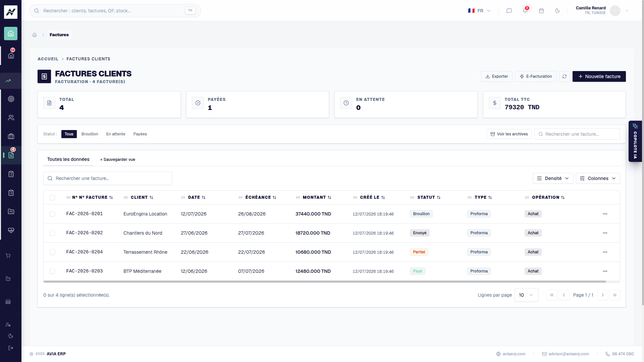Toggle select-all checkbox in table header
Viewport: 644px width, 362px height.
click(x=52, y=197)
